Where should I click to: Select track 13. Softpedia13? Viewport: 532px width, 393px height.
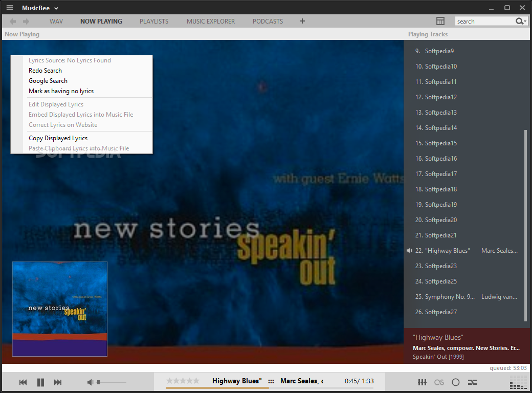click(464, 113)
